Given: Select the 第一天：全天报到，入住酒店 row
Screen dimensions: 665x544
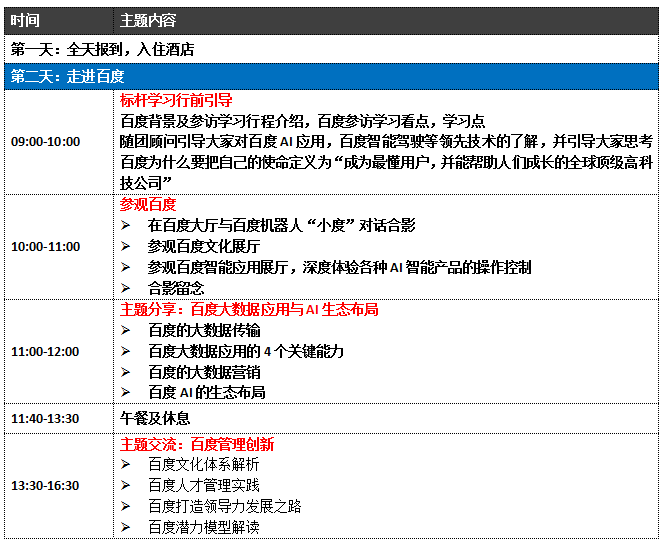Looking at the screenshot, I should click(331, 50).
